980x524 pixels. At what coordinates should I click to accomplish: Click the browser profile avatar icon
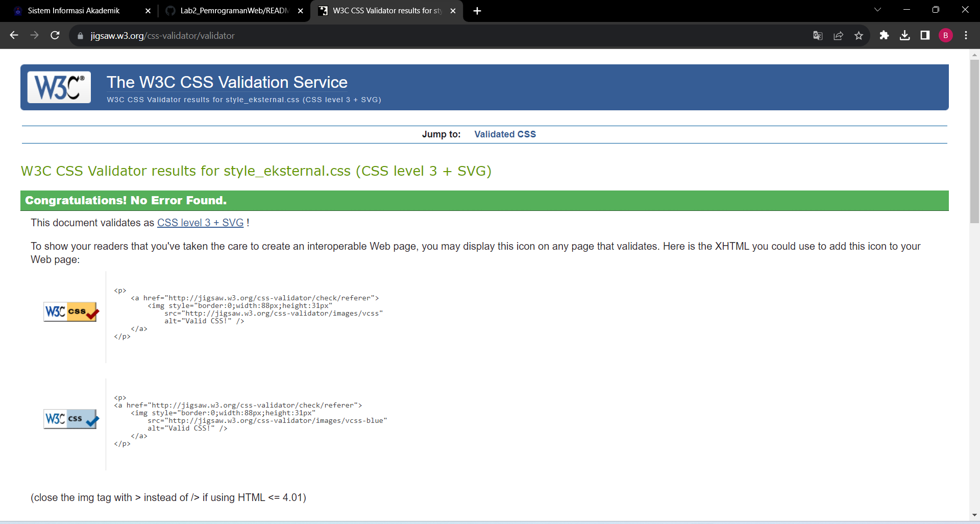pyautogui.click(x=946, y=35)
